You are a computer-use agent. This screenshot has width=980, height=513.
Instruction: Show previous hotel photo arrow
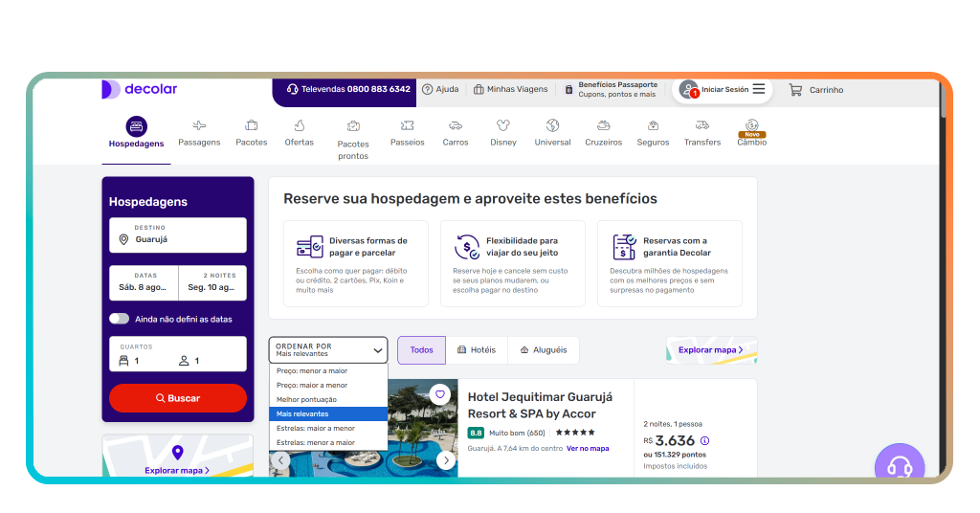(280, 460)
